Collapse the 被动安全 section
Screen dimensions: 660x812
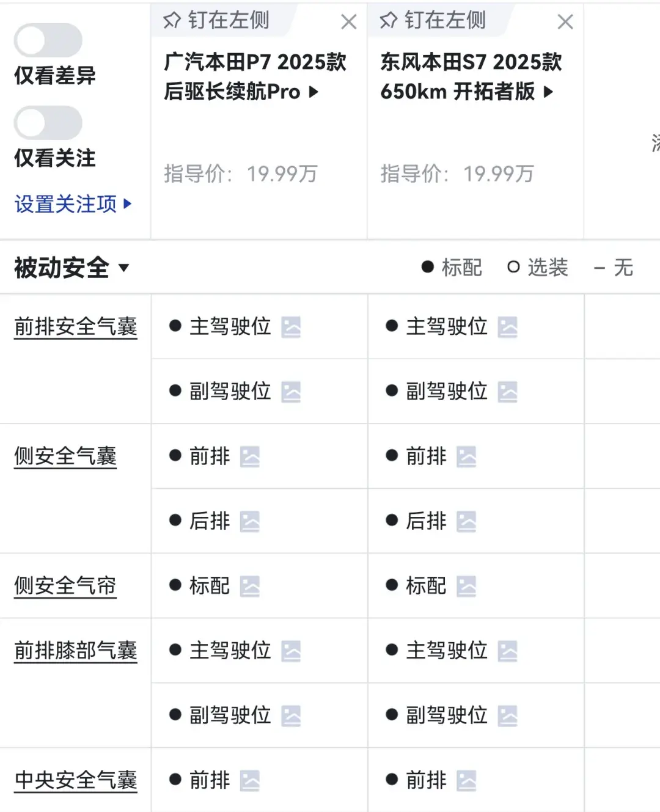click(x=71, y=268)
